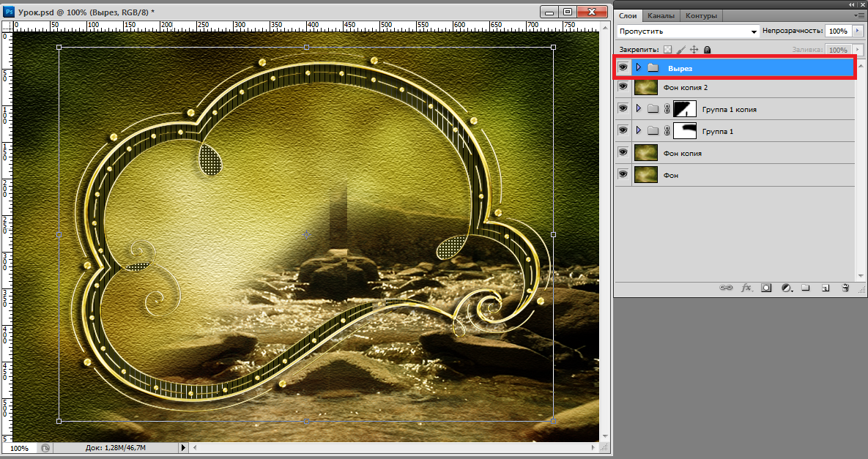Click the mask link chain on Группа 1
The height and width of the screenshot is (459, 868).
coord(667,130)
